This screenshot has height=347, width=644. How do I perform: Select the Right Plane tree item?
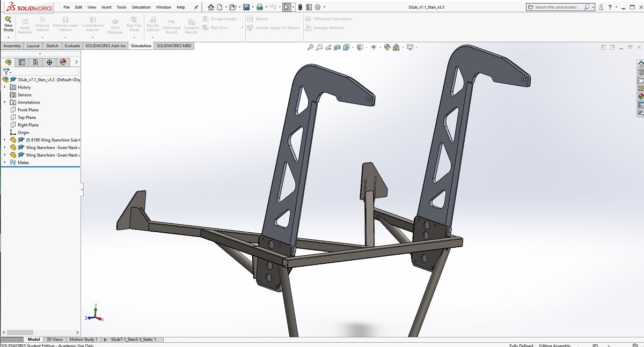pos(27,125)
